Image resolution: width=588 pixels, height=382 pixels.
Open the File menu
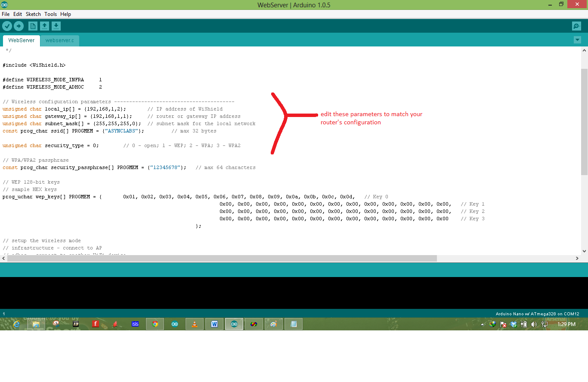tap(6, 14)
